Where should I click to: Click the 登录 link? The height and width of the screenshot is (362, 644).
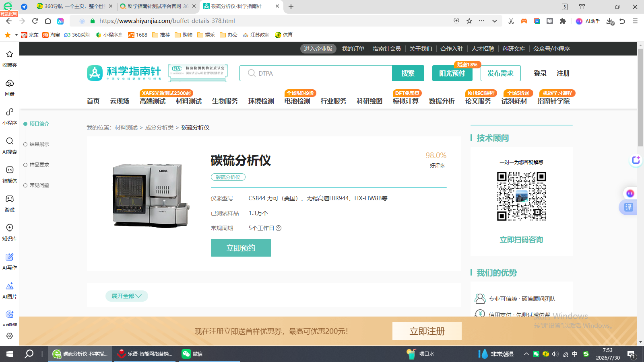pos(540,73)
